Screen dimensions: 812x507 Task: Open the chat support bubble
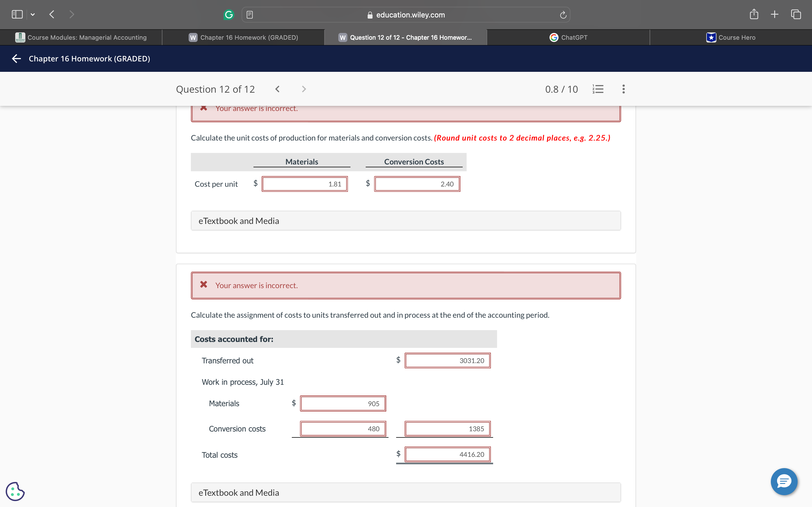784,482
